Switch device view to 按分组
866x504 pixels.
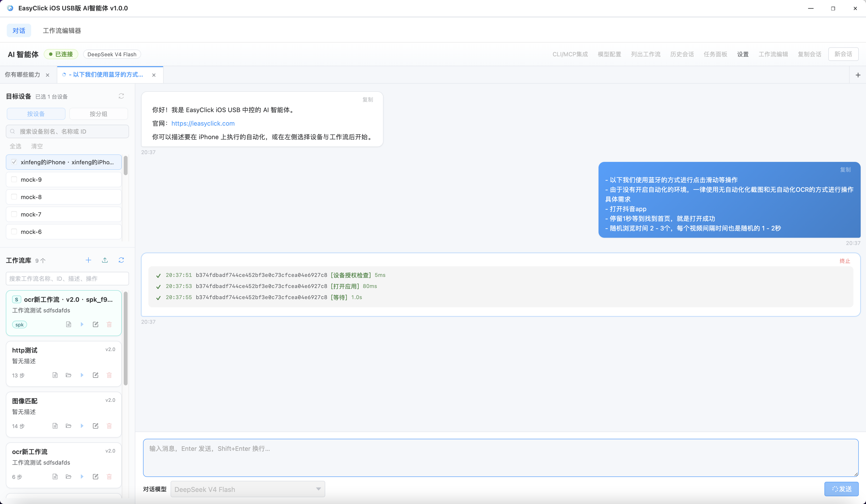(x=99, y=114)
